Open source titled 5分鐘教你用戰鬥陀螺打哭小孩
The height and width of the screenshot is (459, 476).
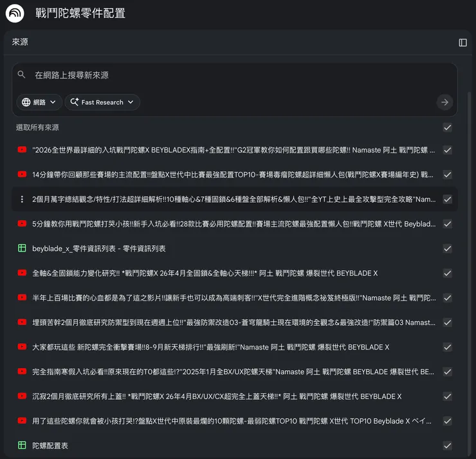pyautogui.click(x=233, y=224)
